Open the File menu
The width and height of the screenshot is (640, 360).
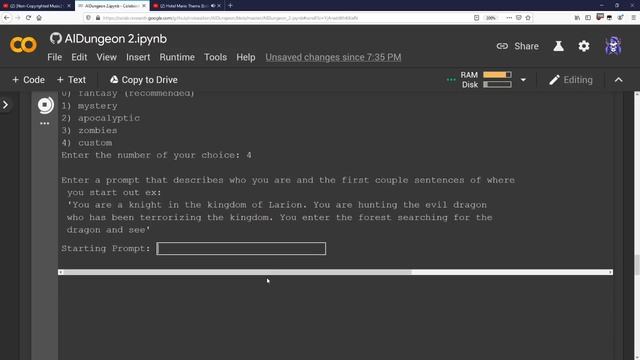pyautogui.click(x=54, y=57)
